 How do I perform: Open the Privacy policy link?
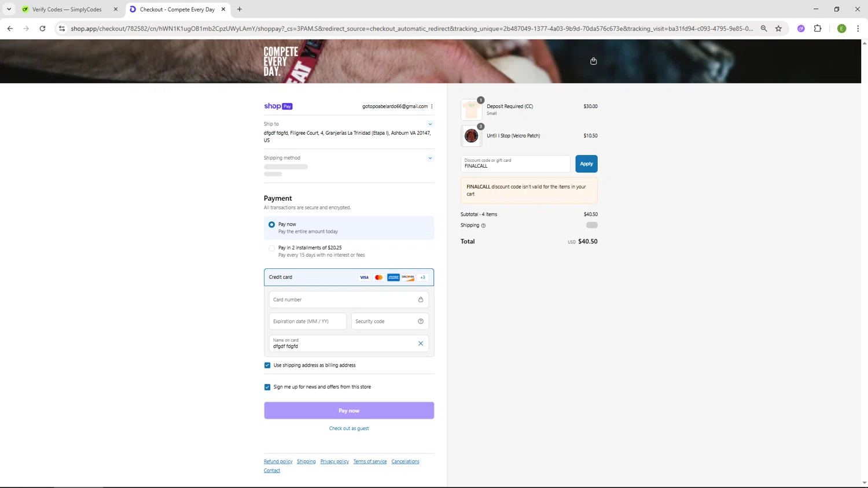[x=334, y=461]
